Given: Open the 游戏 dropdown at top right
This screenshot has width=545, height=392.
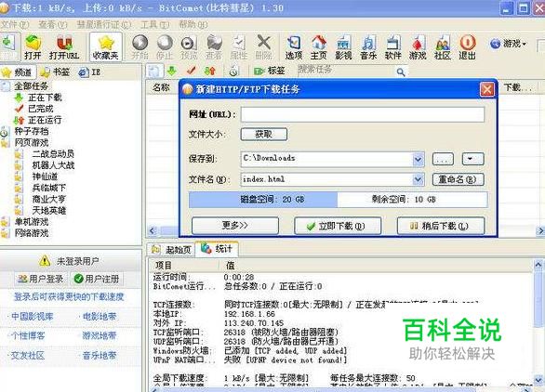Looking at the screenshot, I should point(509,44).
